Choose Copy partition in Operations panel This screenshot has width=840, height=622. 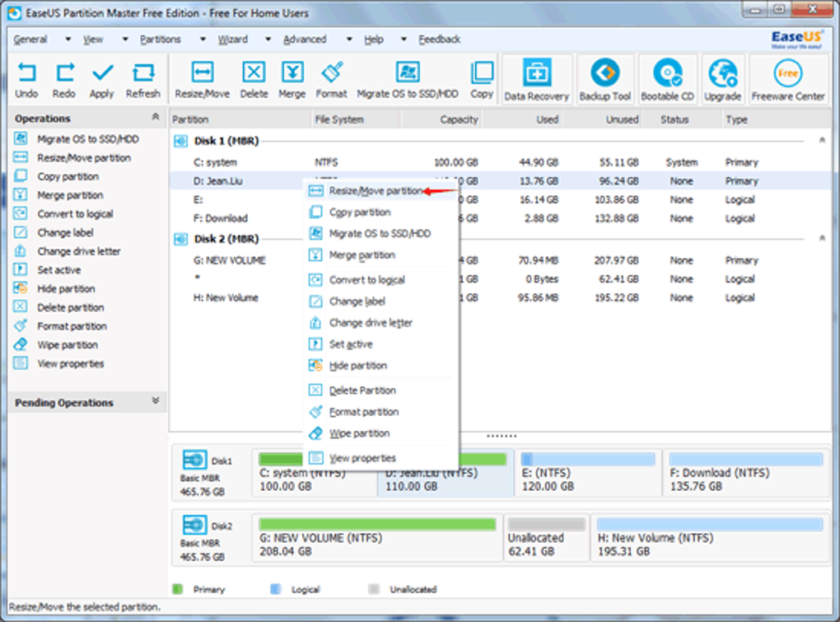pyautogui.click(x=56, y=176)
